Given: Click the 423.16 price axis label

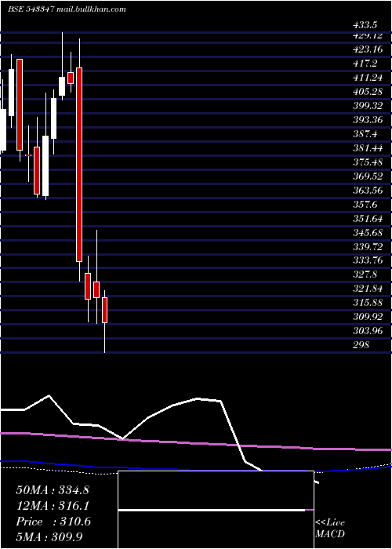Looking at the screenshot, I should (368, 49).
